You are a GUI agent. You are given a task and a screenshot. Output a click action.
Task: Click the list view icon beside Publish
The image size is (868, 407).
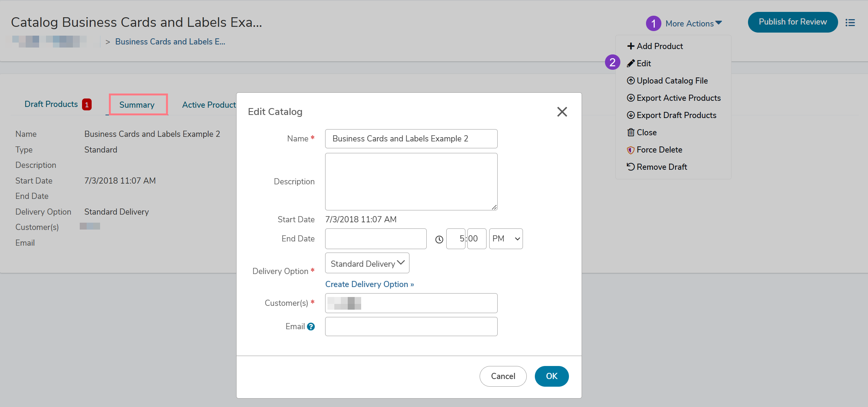tap(850, 23)
